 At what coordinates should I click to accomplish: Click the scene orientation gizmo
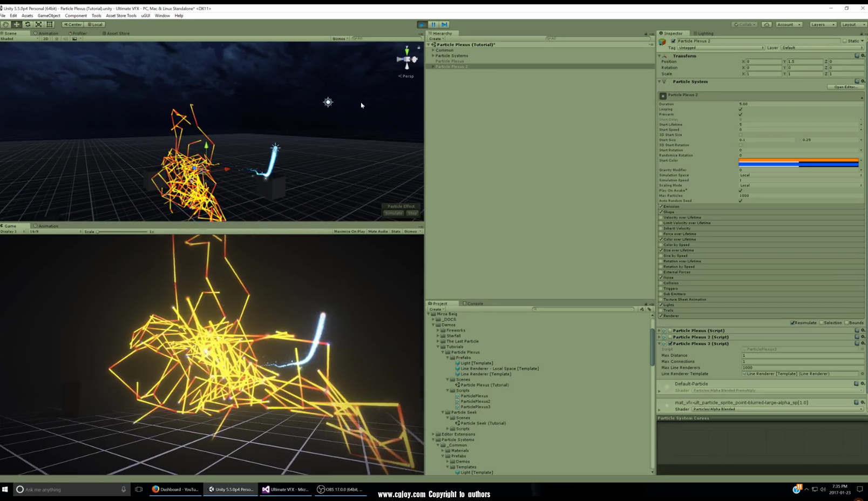click(x=407, y=58)
